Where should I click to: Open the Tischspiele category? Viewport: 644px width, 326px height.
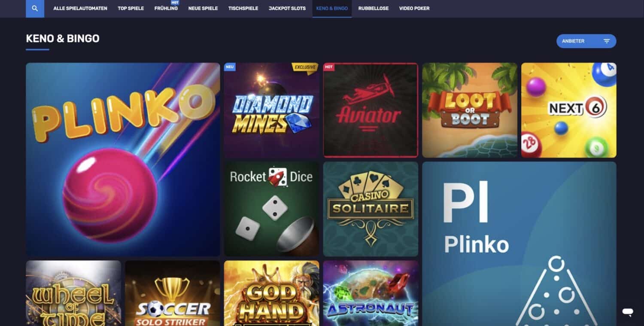click(x=243, y=9)
